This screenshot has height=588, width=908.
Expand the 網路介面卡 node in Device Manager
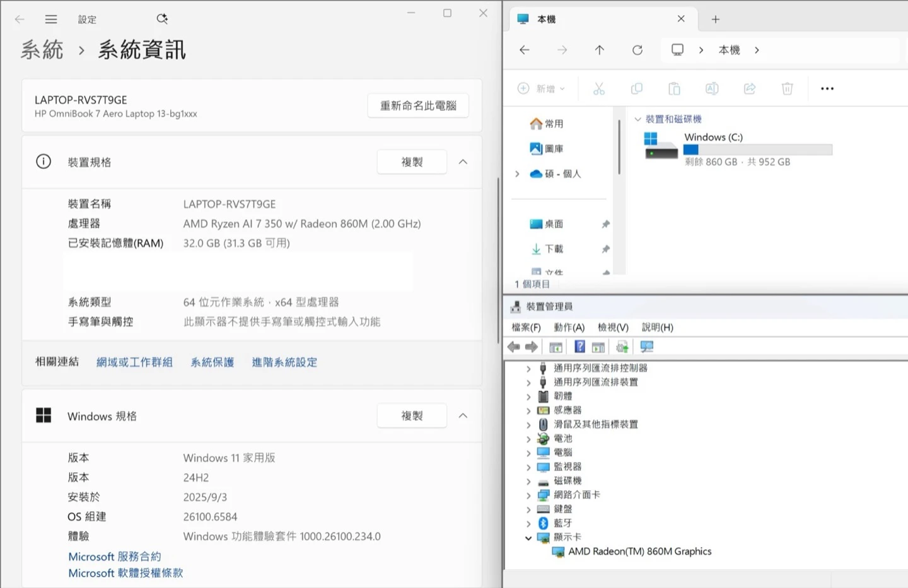click(528, 495)
